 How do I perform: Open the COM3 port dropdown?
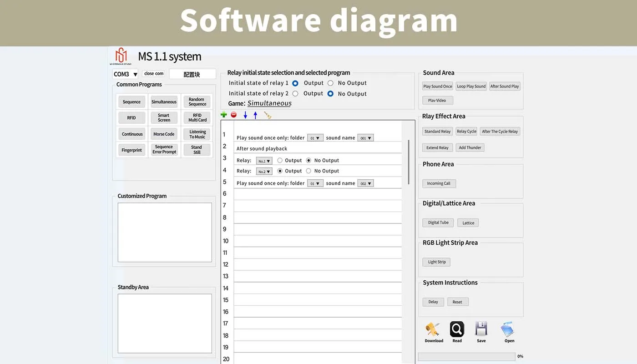[126, 74]
